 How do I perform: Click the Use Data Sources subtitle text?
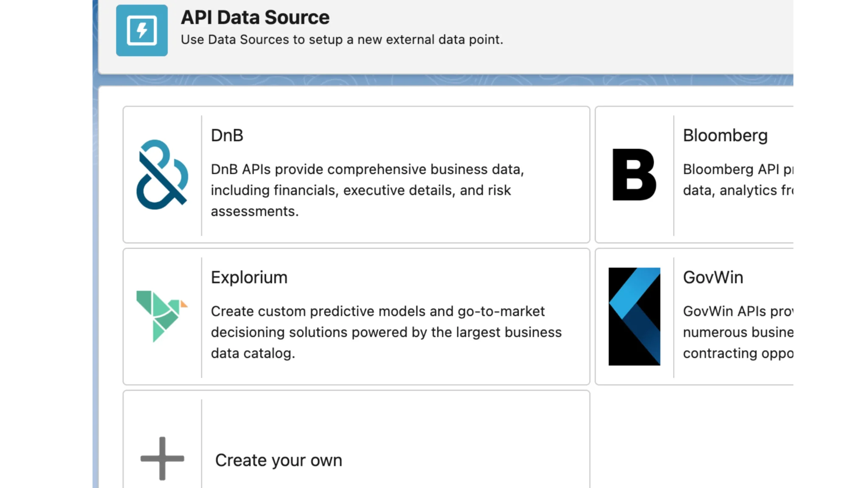tap(342, 40)
